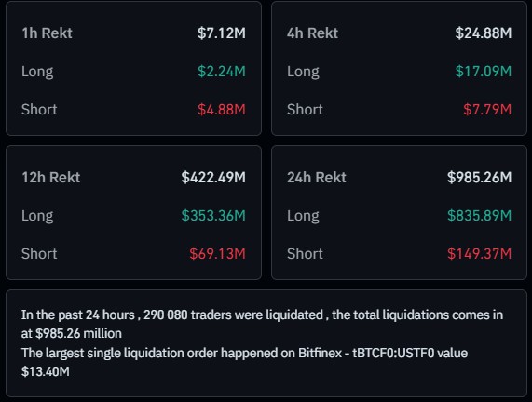Select the 4h Rekt total $24.88M
The height and width of the screenshot is (402, 532).
point(484,33)
